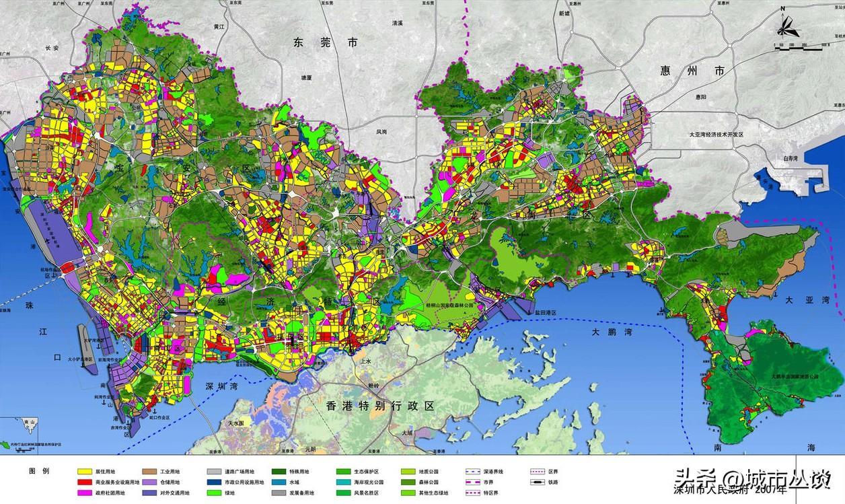This screenshot has width=845, height=504.
Task: Click the 深港界线 dashed line legend symbol
Action: pyautogui.click(x=474, y=472)
